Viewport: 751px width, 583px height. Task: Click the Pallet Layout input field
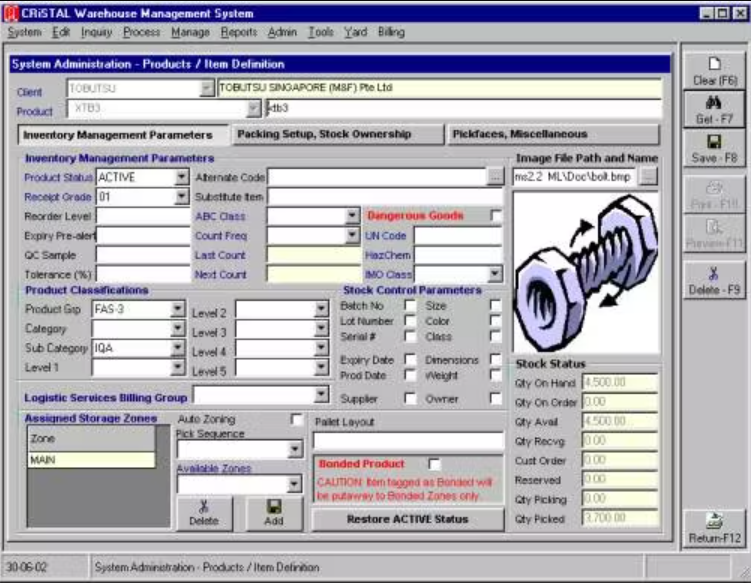408,440
